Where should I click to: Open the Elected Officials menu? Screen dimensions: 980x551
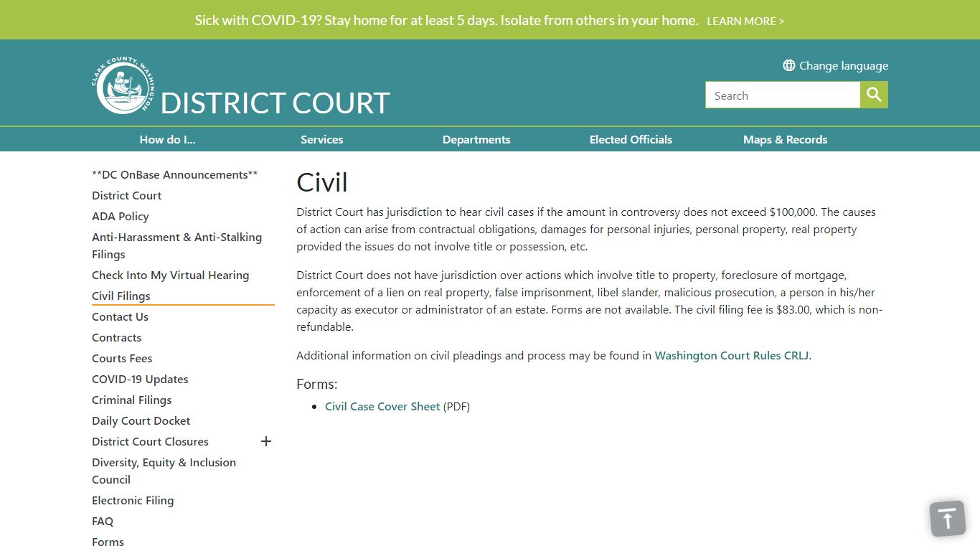pyautogui.click(x=631, y=140)
